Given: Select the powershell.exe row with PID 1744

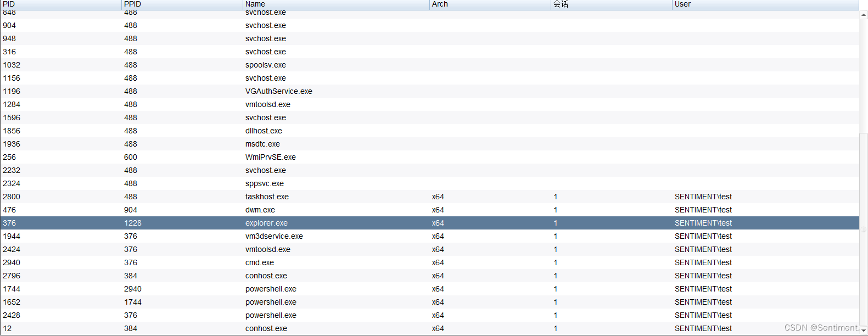Looking at the screenshot, I should point(429,289).
